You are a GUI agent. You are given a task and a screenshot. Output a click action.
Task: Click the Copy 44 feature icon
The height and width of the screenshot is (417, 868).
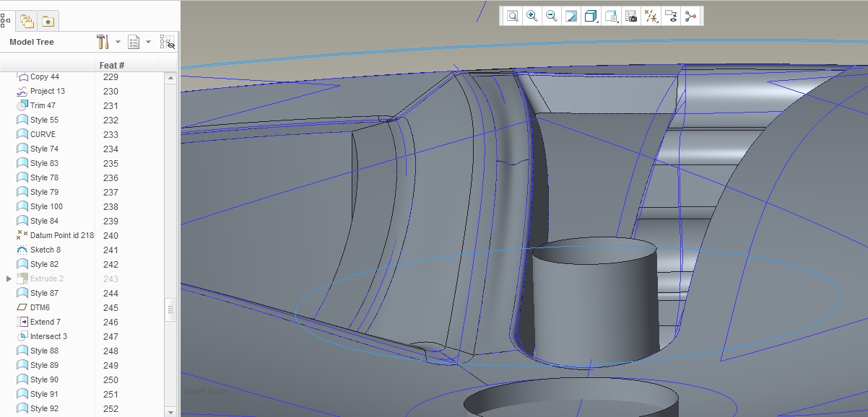point(22,76)
